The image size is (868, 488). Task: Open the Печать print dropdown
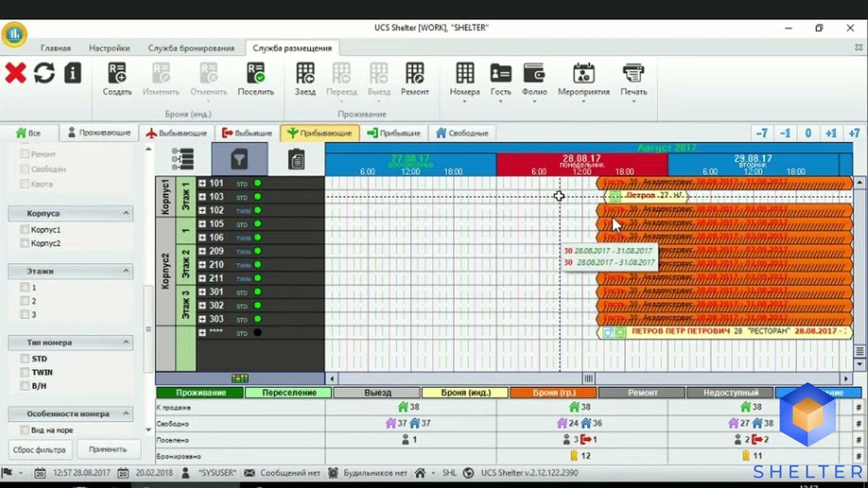(x=633, y=83)
